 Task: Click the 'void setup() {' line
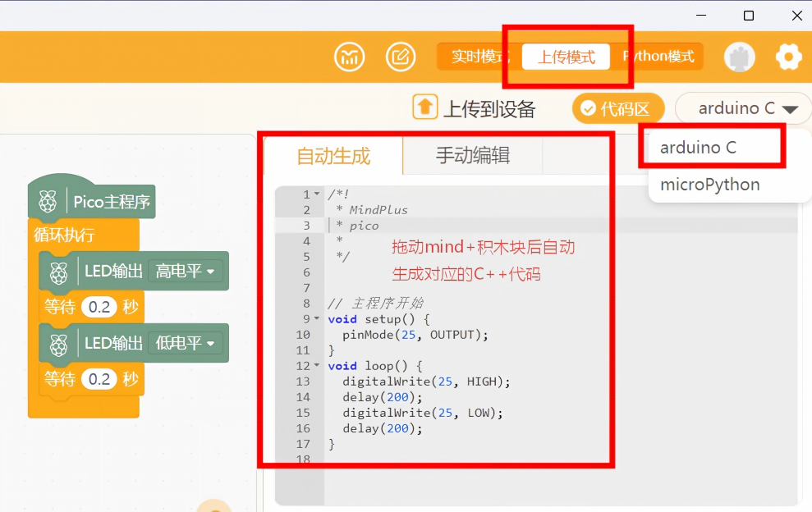click(378, 319)
